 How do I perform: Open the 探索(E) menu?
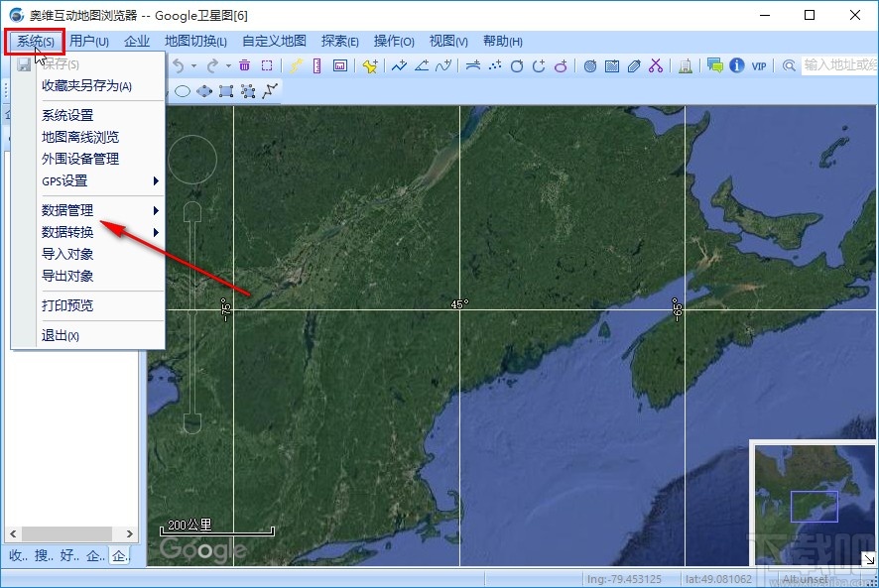tap(339, 42)
